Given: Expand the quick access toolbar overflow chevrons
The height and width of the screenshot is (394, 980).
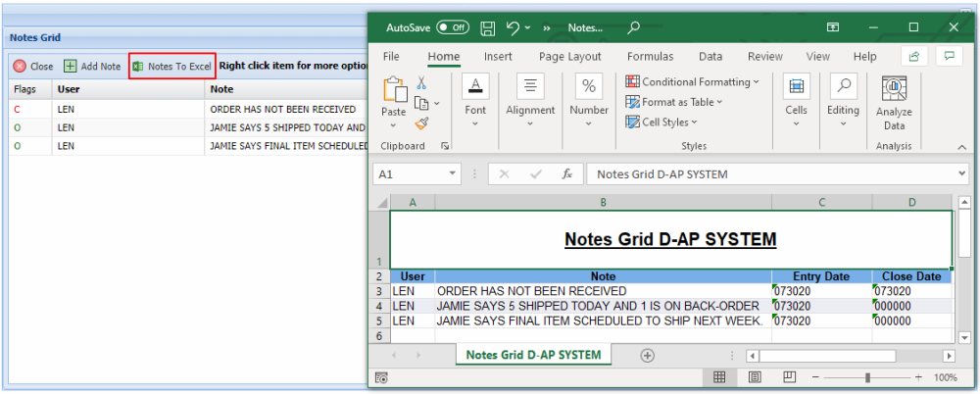Looking at the screenshot, I should pyautogui.click(x=546, y=27).
